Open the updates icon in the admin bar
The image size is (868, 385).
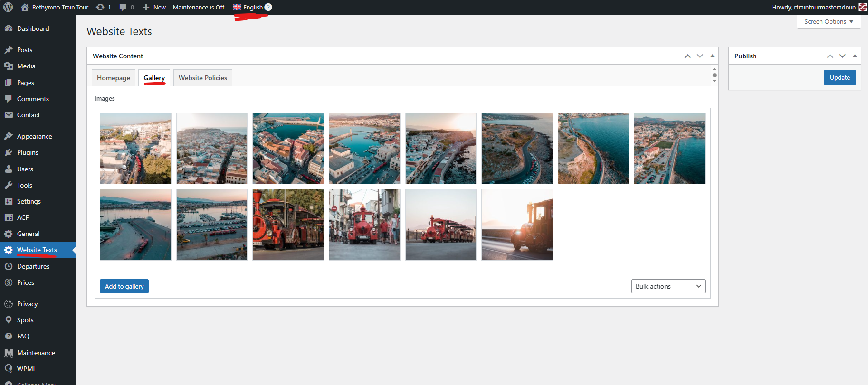pos(100,7)
